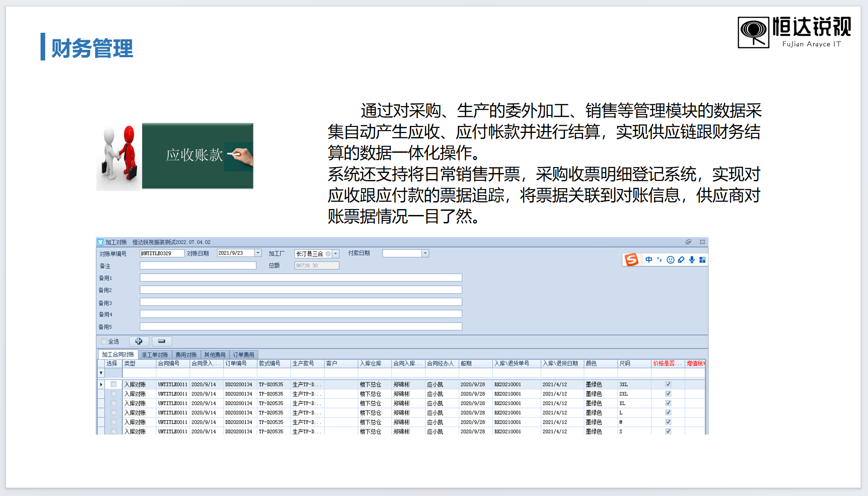Click the 备注 input field
Viewport: 868px width, 496px height.
198,266
